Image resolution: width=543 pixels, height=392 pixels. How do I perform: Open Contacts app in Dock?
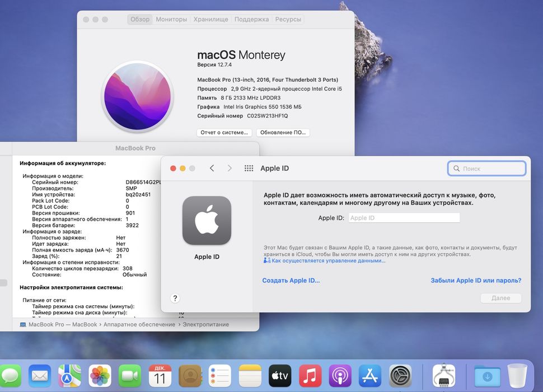[x=190, y=376]
